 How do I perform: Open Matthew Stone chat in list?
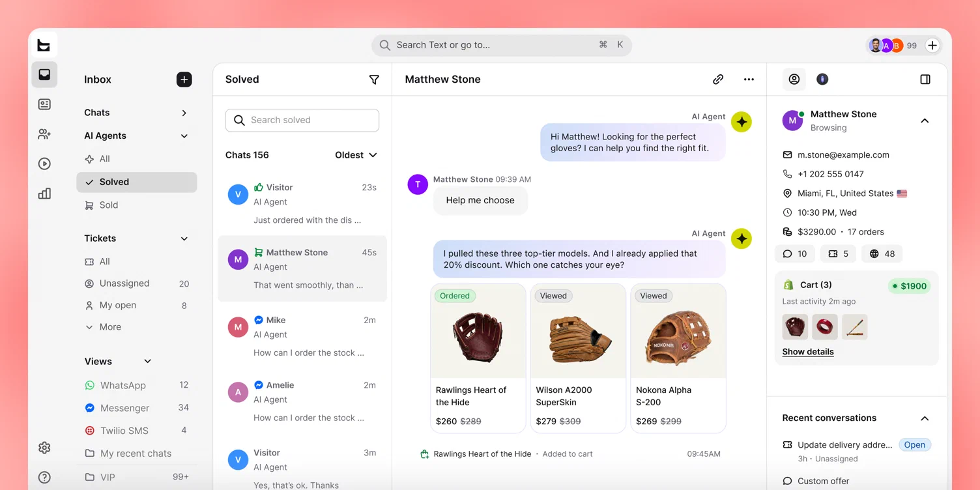(x=302, y=268)
